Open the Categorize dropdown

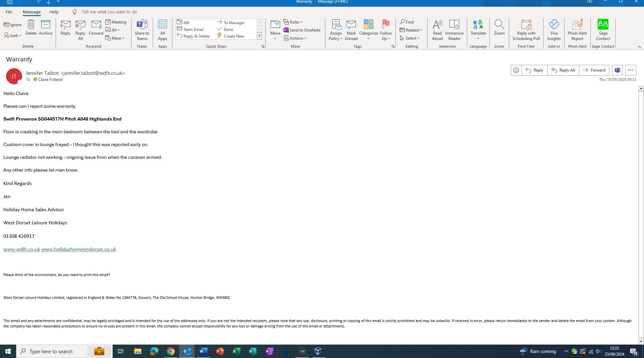(369, 30)
